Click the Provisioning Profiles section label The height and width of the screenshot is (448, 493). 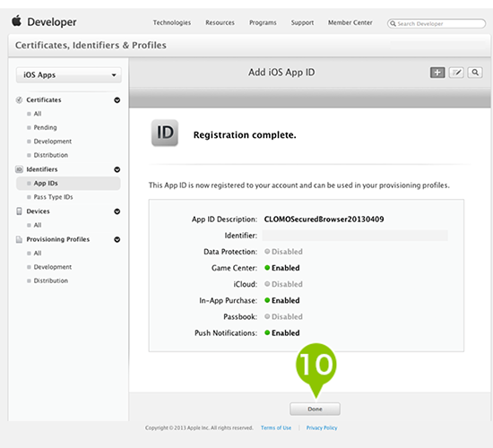[58, 239]
